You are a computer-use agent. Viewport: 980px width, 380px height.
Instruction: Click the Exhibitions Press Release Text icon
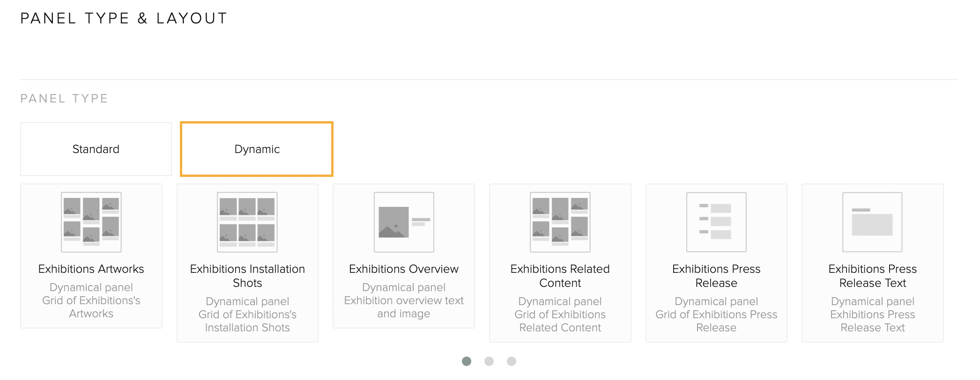(x=872, y=222)
